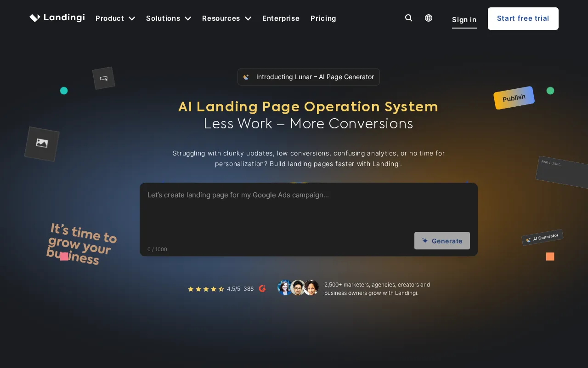Expand the Product menu chevron
588x368 pixels.
(x=132, y=18)
